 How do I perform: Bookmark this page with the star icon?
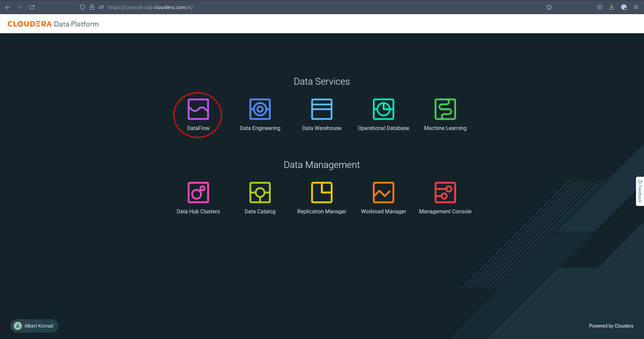coord(549,7)
